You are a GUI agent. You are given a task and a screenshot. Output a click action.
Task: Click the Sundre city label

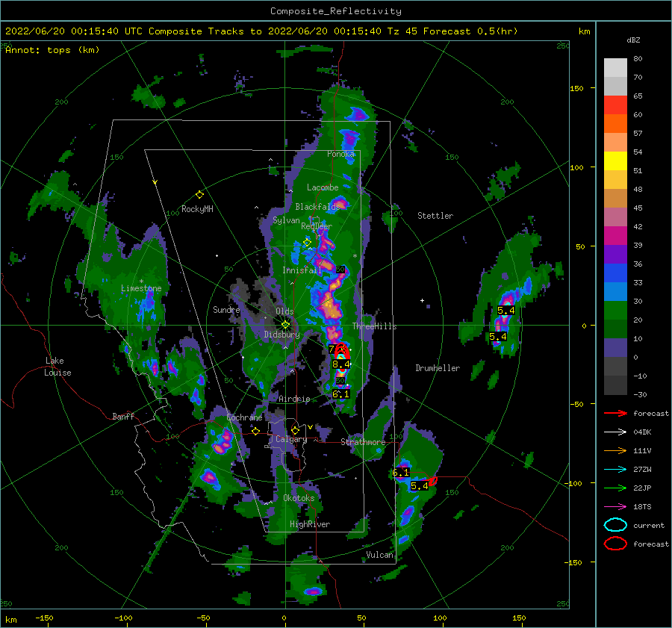click(x=226, y=309)
